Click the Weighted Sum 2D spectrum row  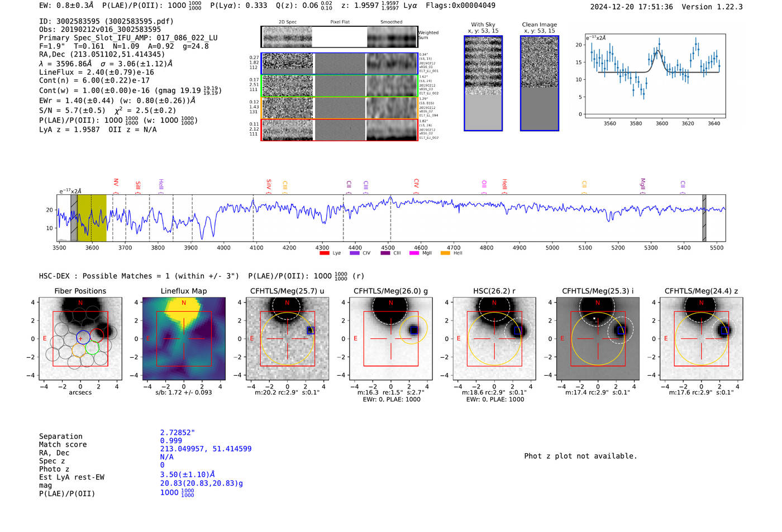[340, 37]
